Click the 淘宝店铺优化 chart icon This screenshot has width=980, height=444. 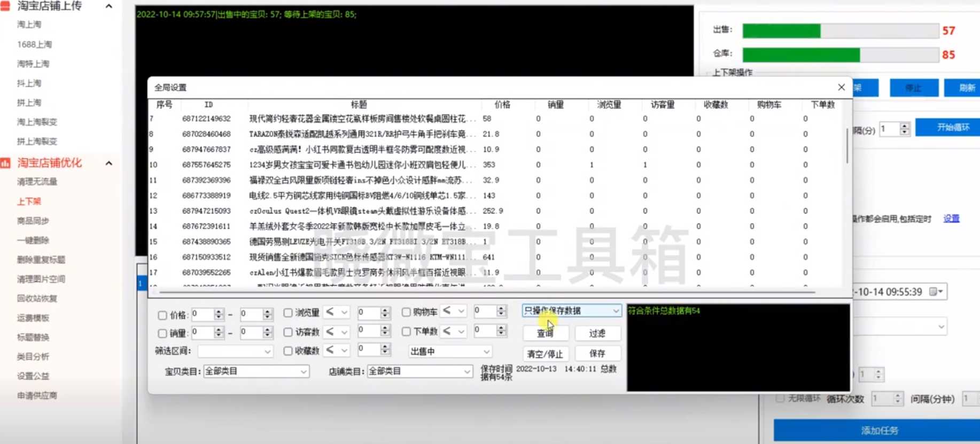point(5,163)
